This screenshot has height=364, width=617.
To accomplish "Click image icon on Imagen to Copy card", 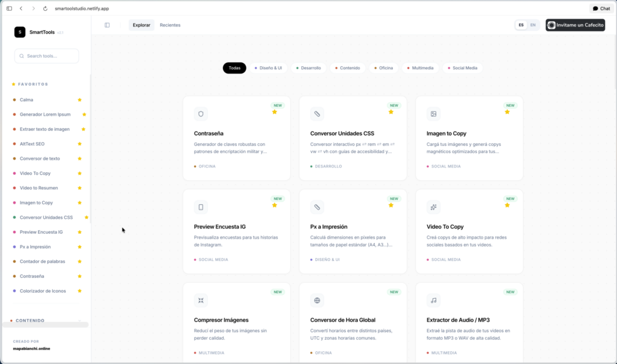I will pyautogui.click(x=433, y=114).
